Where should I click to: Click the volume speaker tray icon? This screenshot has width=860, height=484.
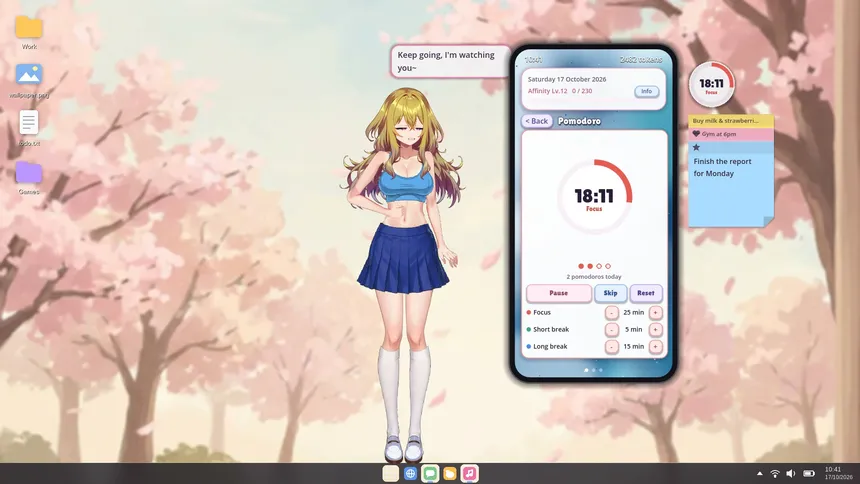pyautogui.click(x=791, y=474)
